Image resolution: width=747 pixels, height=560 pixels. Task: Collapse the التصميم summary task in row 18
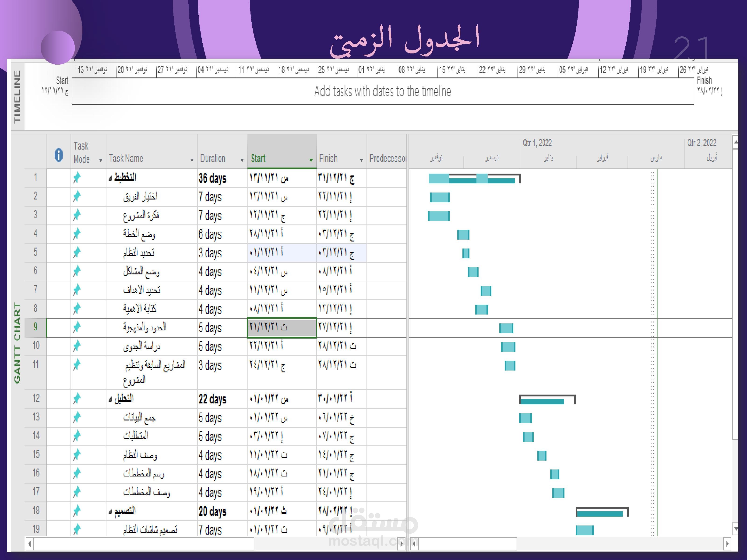[x=110, y=512]
